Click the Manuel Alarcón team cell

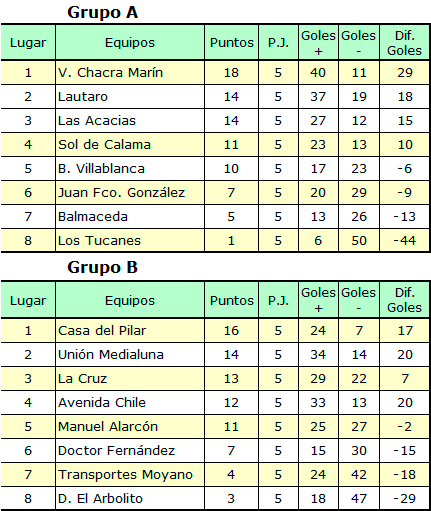click(130, 426)
